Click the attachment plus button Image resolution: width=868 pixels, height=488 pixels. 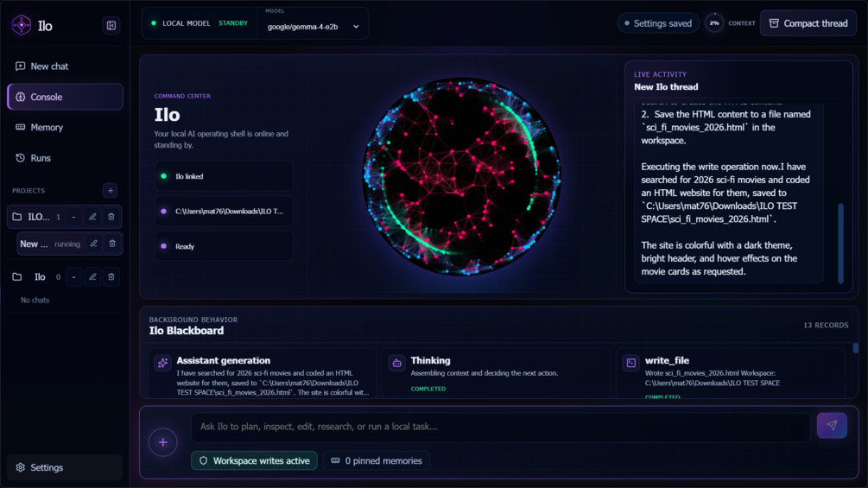[x=162, y=442]
